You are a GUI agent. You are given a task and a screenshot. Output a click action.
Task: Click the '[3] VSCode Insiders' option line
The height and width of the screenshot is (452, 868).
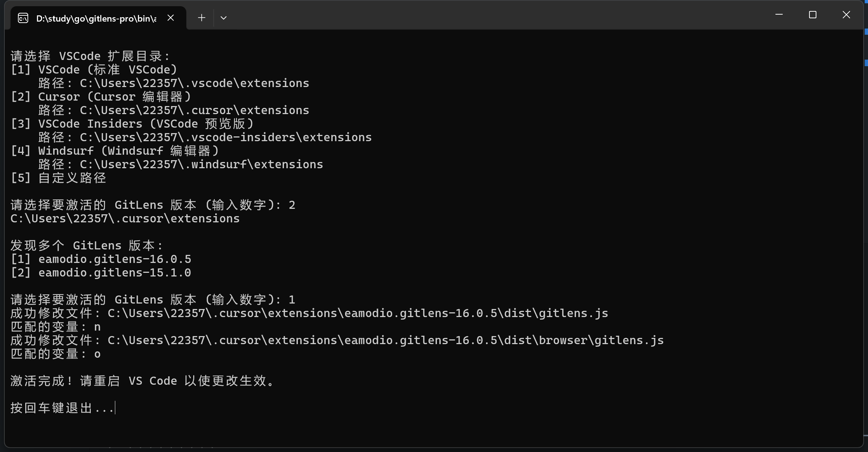132,124
